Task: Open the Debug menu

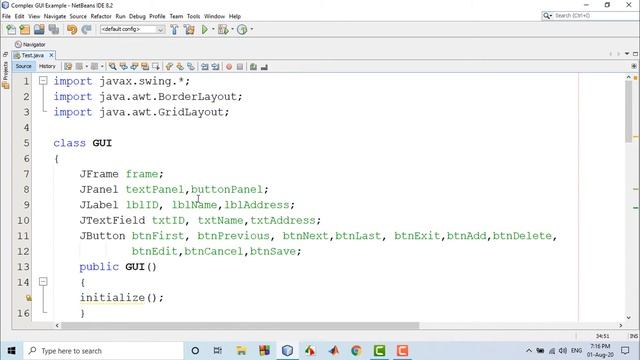Action: pos(137,16)
